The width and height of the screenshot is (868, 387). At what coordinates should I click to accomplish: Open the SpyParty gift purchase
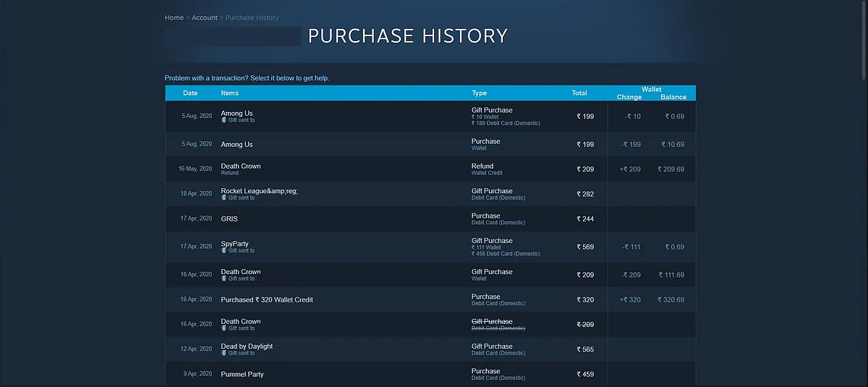(430, 247)
